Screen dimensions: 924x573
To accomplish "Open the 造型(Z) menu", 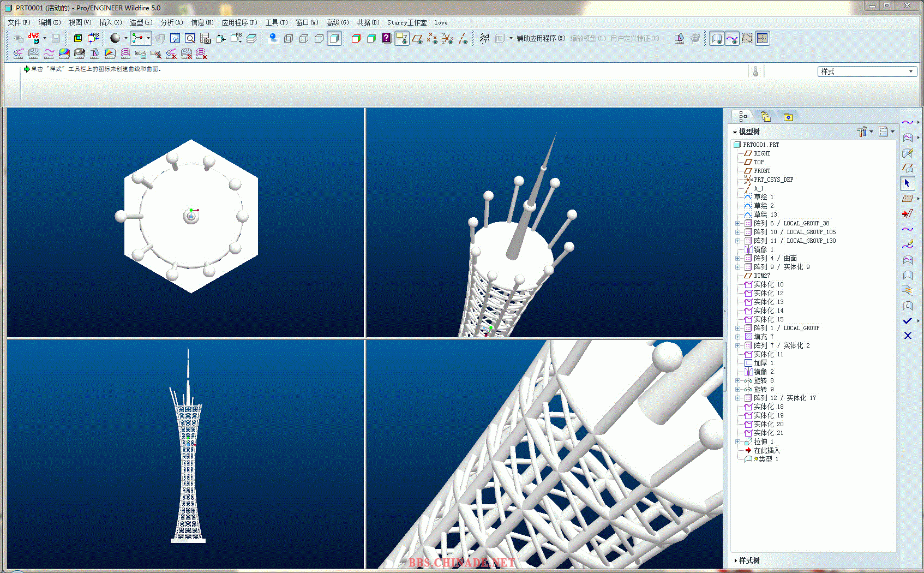I will click(x=141, y=22).
